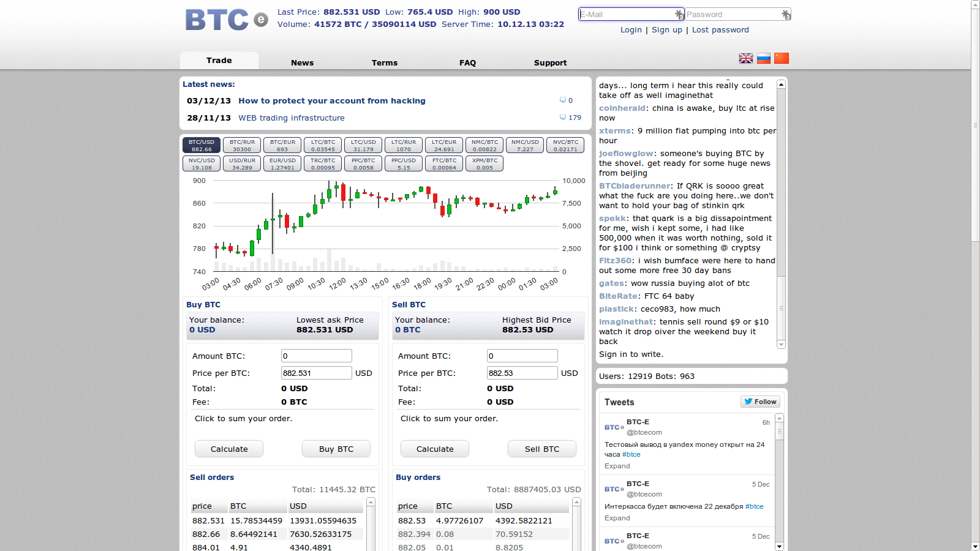Image resolution: width=980 pixels, height=551 pixels.
Task: Select LTC/USD pair
Action: (x=363, y=145)
